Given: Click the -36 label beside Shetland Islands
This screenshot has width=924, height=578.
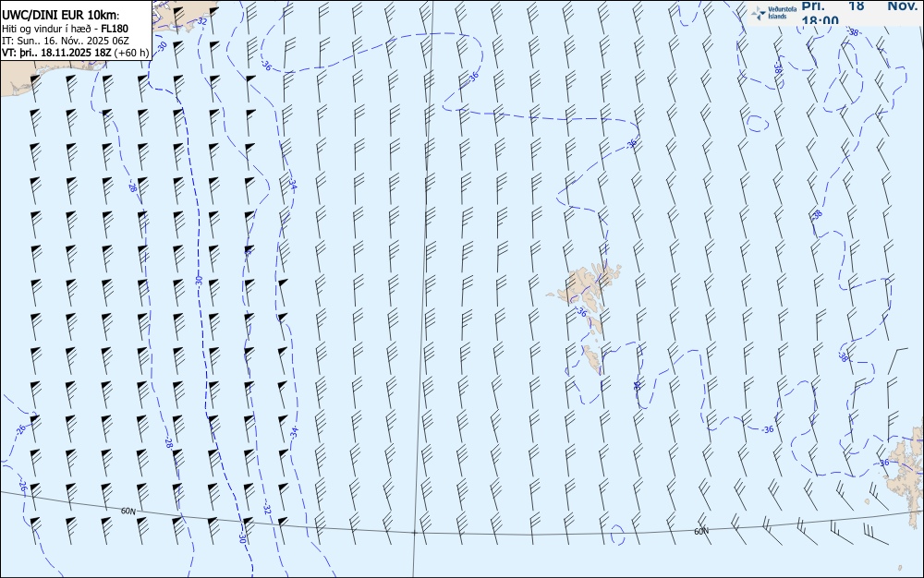Looking at the screenshot, I should pyautogui.click(x=884, y=463).
